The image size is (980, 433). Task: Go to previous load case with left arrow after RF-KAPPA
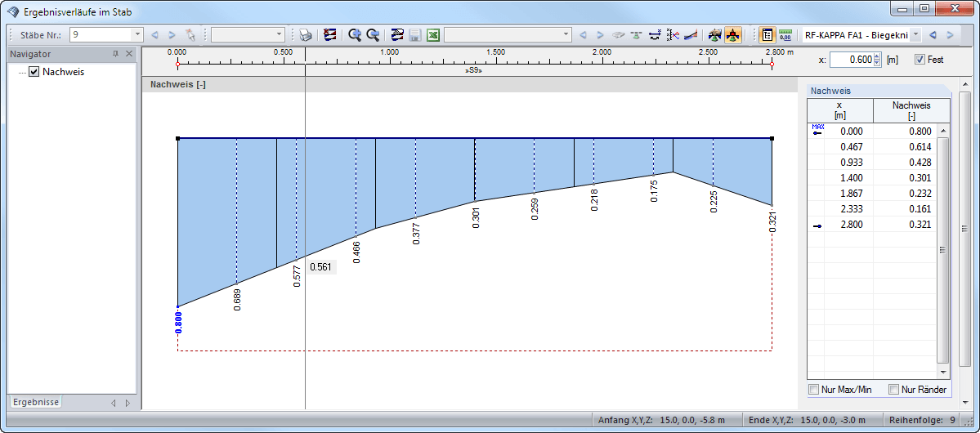coord(933,35)
